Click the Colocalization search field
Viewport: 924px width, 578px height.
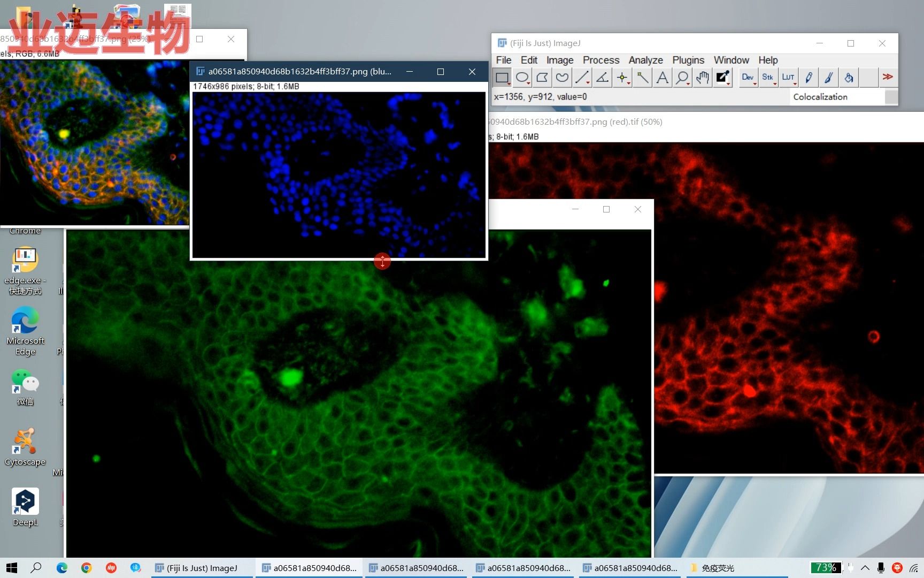tap(837, 97)
